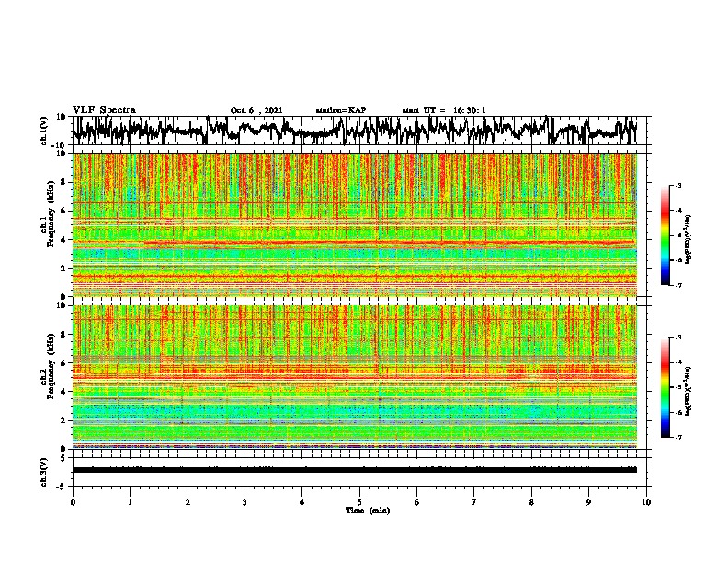728x563 pixels.
Task: Click the ch.2 color scale bar
Action: coord(665,387)
